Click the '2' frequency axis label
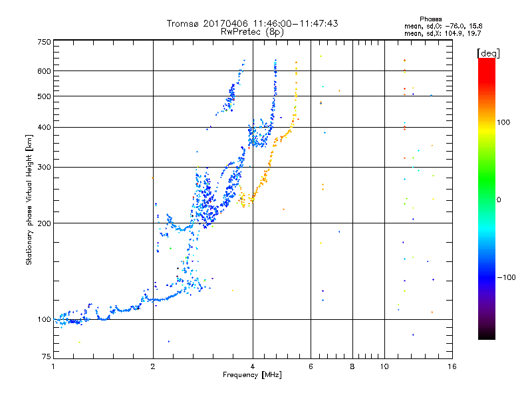This screenshot has height=399, width=532. point(153,366)
